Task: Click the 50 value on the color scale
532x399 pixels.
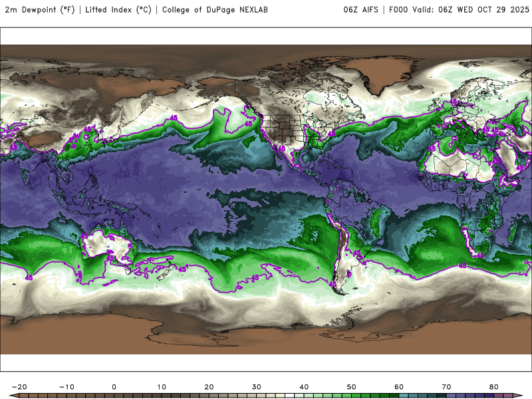Action: pos(352,387)
